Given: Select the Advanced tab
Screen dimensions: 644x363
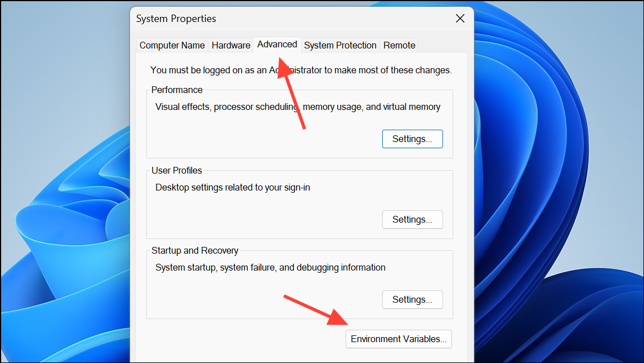Looking at the screenshot, I should [x=277, y=44].
